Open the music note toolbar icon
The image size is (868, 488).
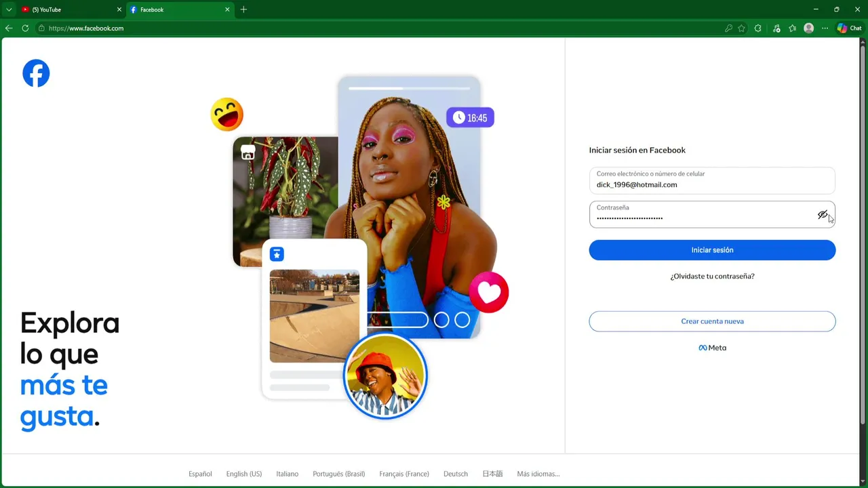pos(776,28)
